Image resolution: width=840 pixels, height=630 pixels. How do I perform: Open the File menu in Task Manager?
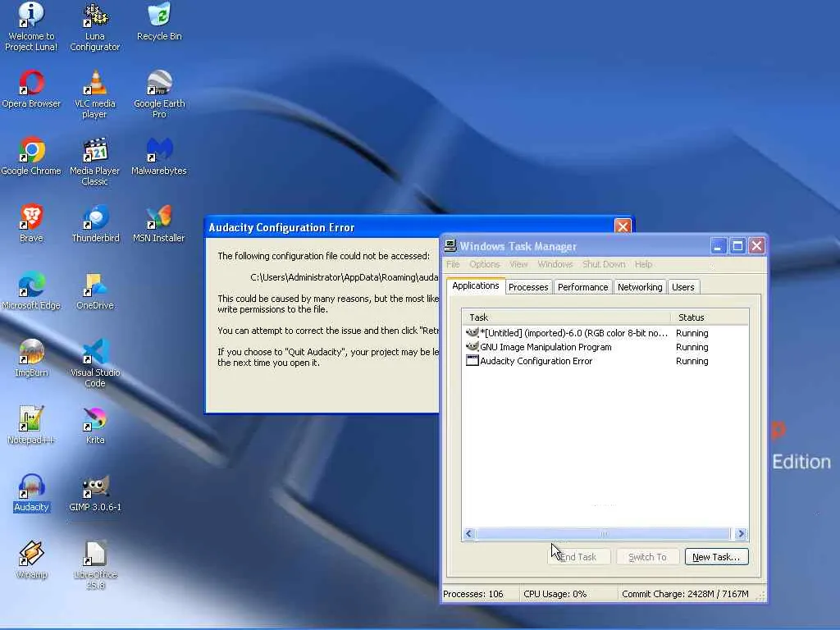453,264
